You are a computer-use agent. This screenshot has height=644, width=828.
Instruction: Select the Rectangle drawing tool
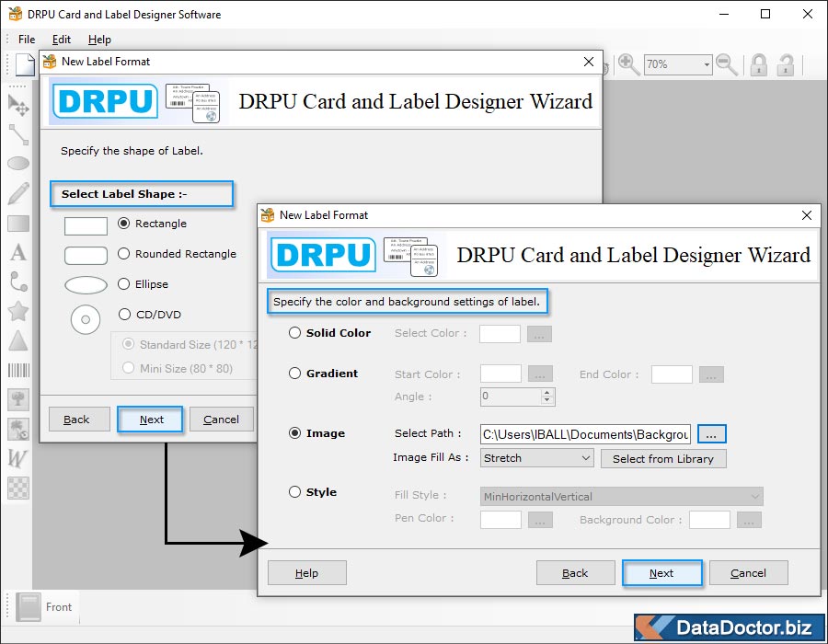pyautogui.click(x=18, y=224)
